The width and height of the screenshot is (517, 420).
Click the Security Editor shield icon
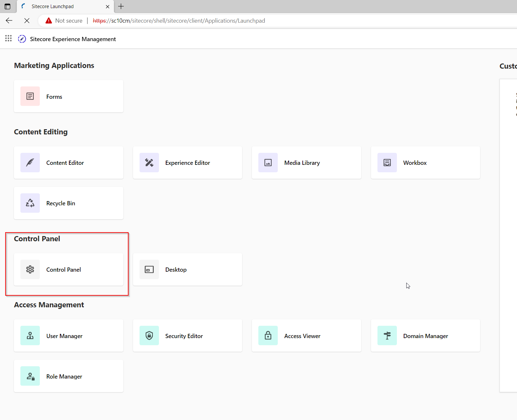pyautogui.click(x=149, y=335)
